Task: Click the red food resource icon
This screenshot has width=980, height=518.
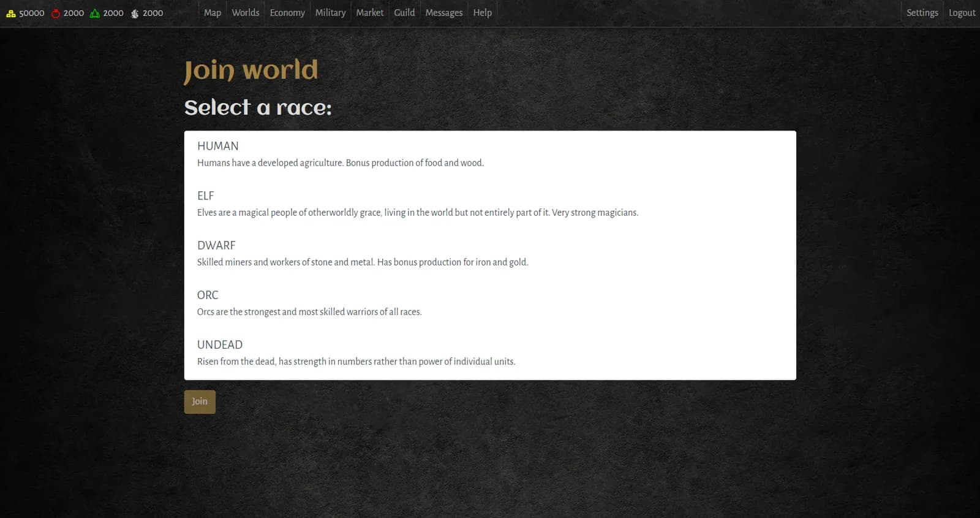Action: (56, 13)
